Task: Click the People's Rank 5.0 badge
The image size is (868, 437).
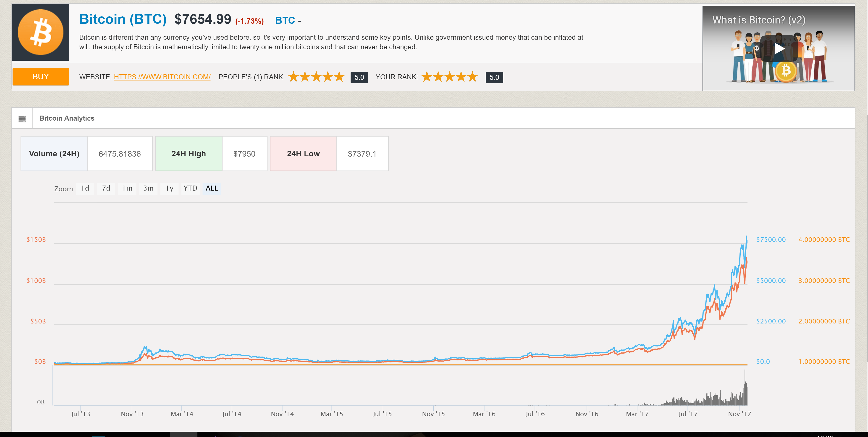Action: click(359, 77)
